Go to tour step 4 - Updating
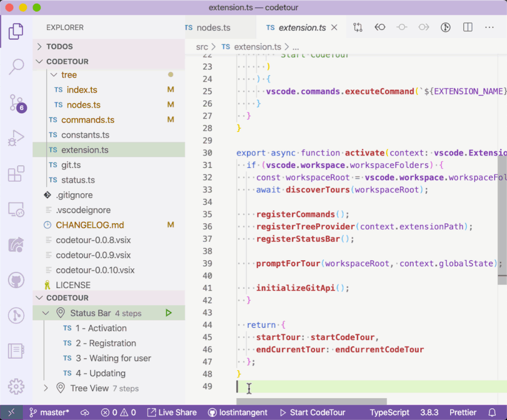 click(109, 373)
